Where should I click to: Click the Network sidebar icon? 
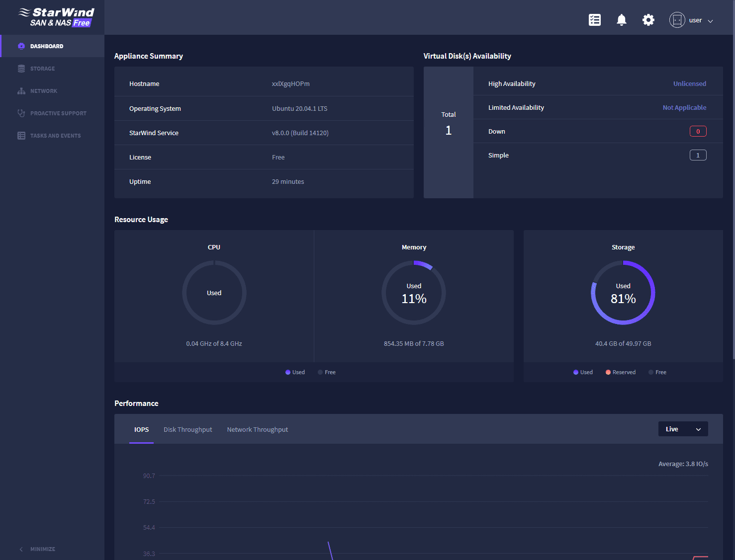[21, 91]
